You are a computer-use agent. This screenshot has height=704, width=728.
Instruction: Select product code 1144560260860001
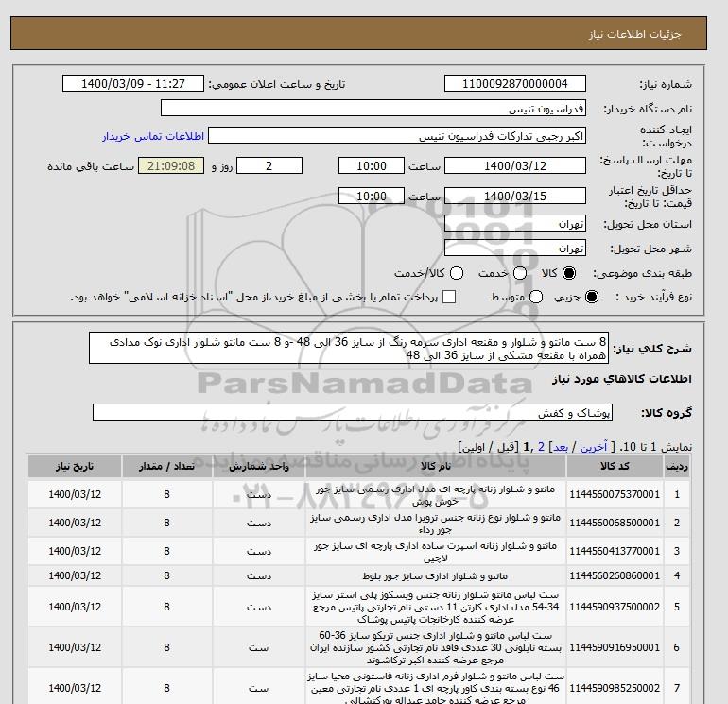pyautogui.click(x=615, y=575)
